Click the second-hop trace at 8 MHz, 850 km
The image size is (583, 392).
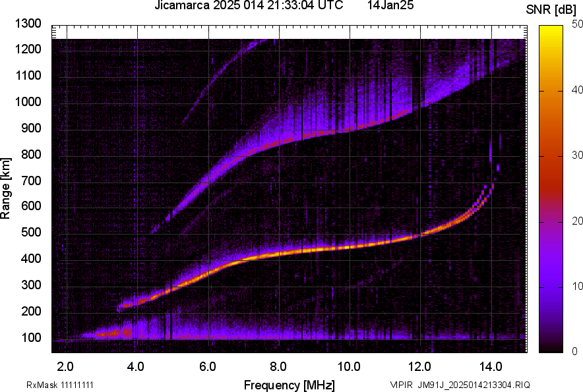pos(279,143)
